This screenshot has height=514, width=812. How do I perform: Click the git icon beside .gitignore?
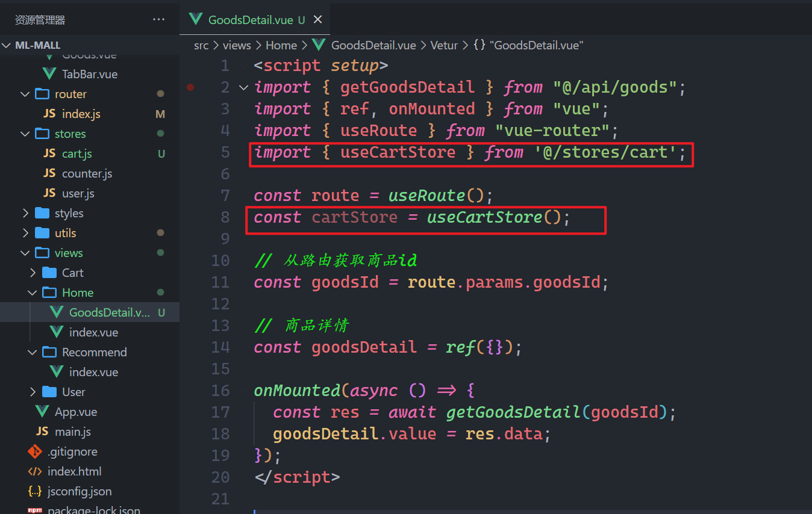click(x=35, y=451)
